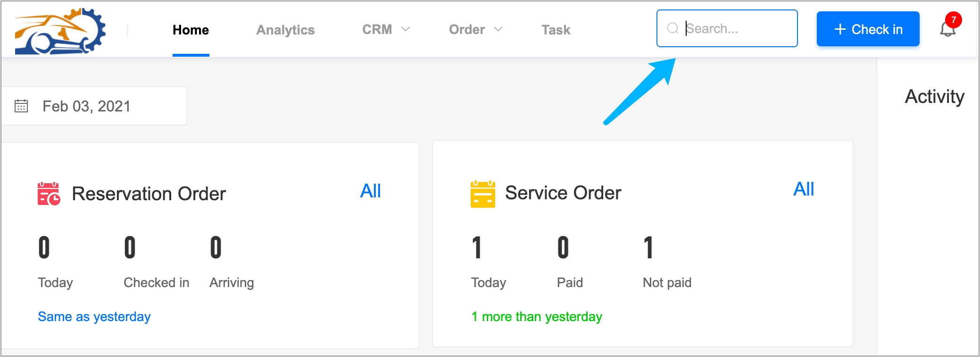Go to the Task tab
This screenshot has height=357, width=980.
click(x=556, y=30)
